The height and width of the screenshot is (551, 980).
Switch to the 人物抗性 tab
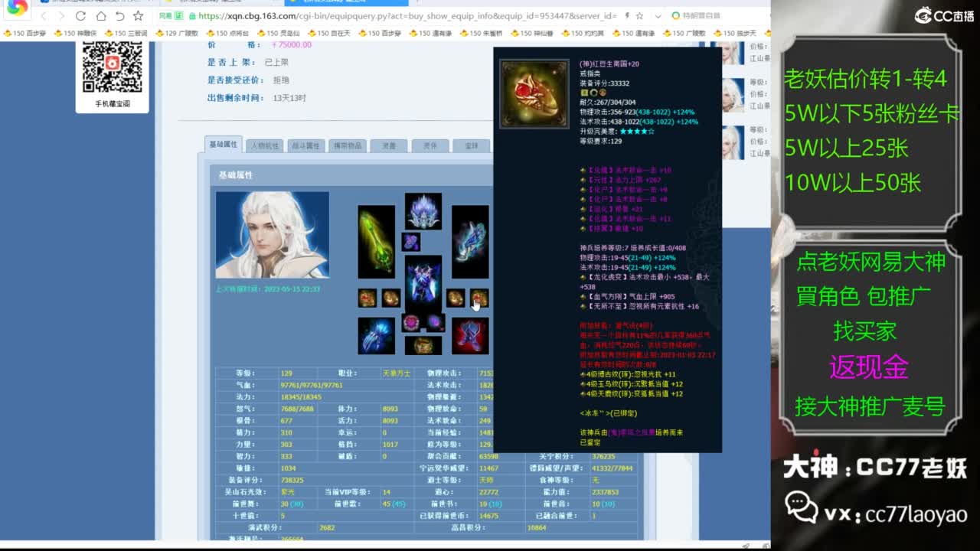tap(264, 144)
